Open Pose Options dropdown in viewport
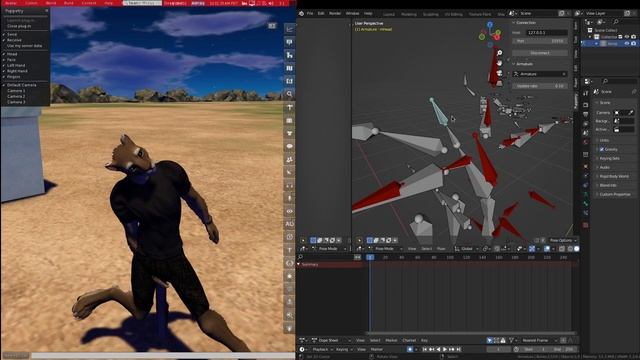This screenshot has width=640, height=360. (x=562, y=240)
